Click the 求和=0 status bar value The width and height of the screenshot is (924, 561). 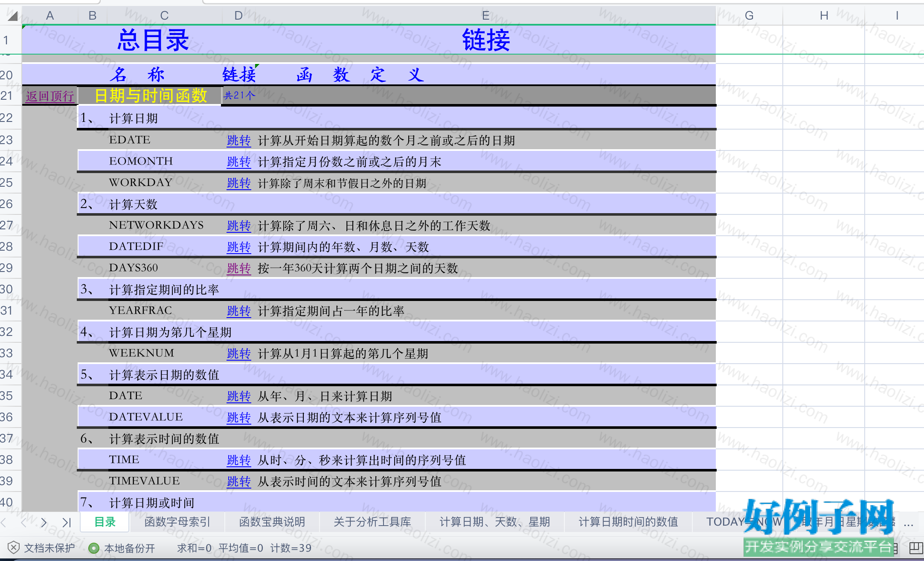pyautogui.click(x=195, y=548)
